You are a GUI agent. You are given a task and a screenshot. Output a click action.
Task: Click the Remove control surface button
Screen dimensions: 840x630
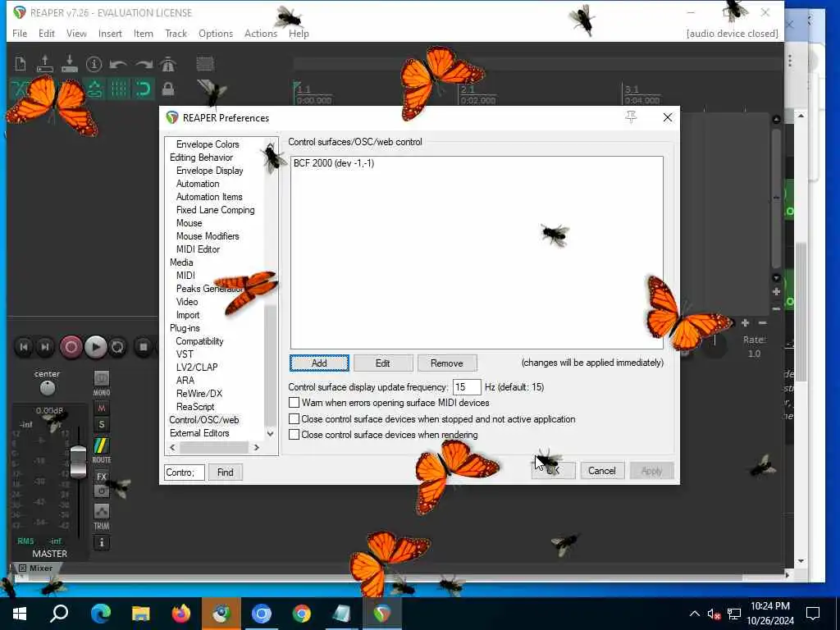click(447, 363)
